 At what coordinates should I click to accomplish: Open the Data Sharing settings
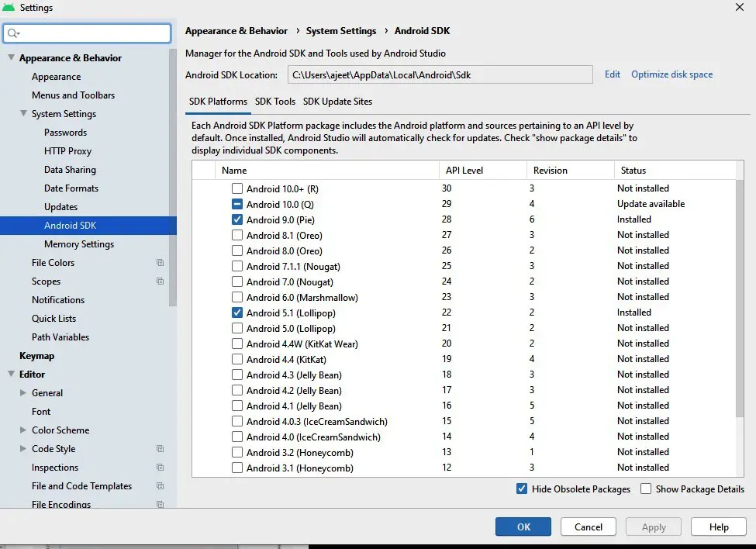(x=70, y=169)
